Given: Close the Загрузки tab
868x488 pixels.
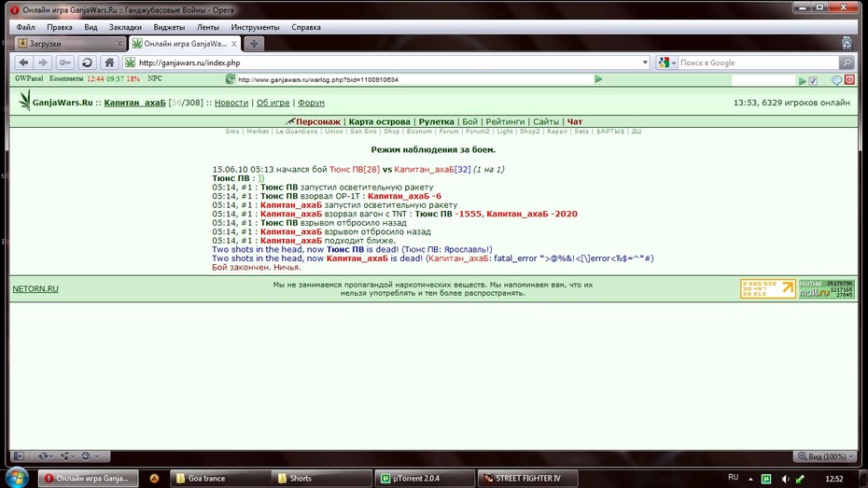Looking at the screenshot, I should coord(119,44).
